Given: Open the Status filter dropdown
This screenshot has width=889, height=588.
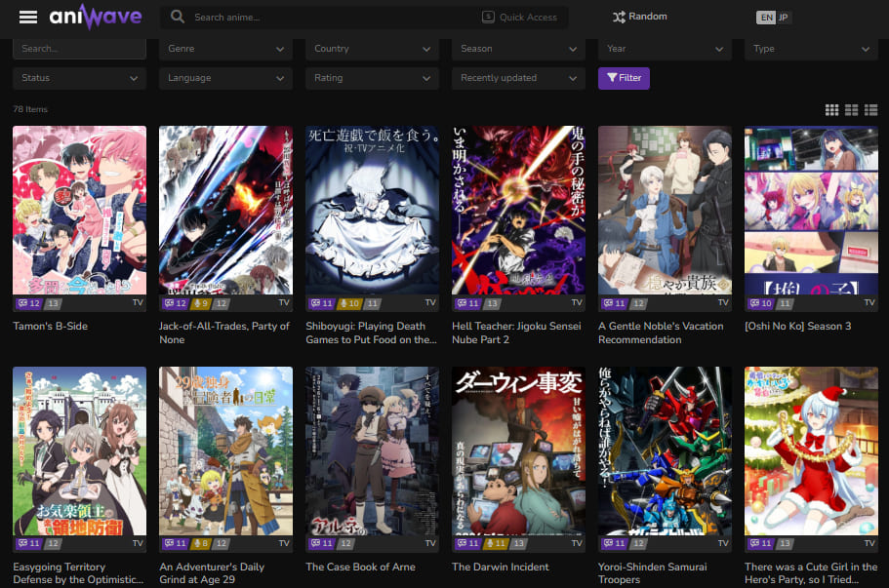Looking at the screenshot, I should coord(79,78).
